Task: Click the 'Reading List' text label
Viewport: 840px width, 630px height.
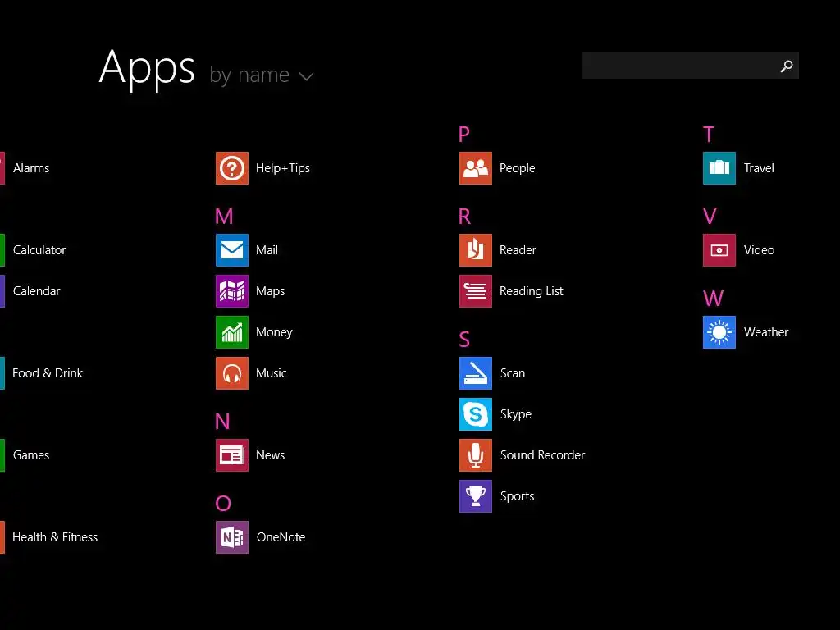Action: pyautogui.click(x=532, y=291)
